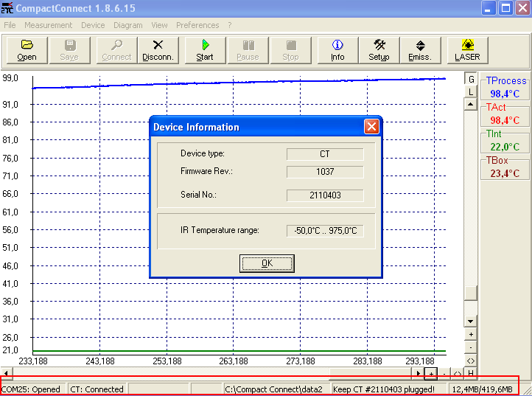Open a data file with Open

pos(27,50)
